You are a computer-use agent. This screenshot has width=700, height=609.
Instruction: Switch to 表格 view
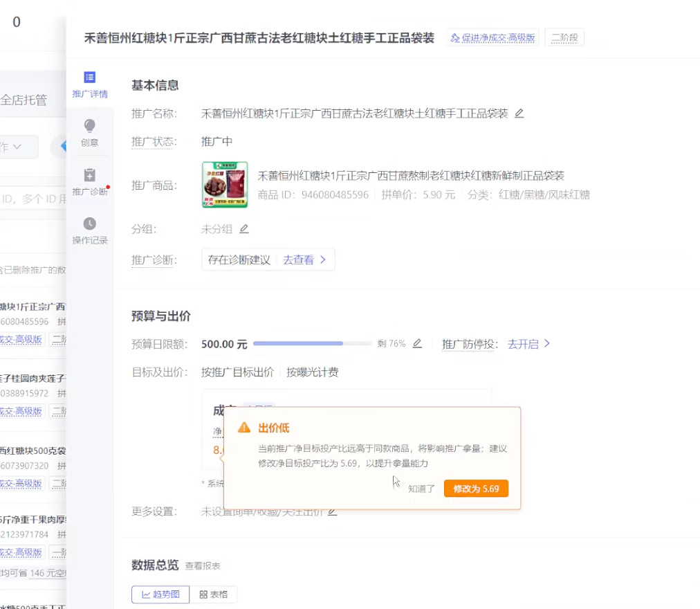click(214, 594)
